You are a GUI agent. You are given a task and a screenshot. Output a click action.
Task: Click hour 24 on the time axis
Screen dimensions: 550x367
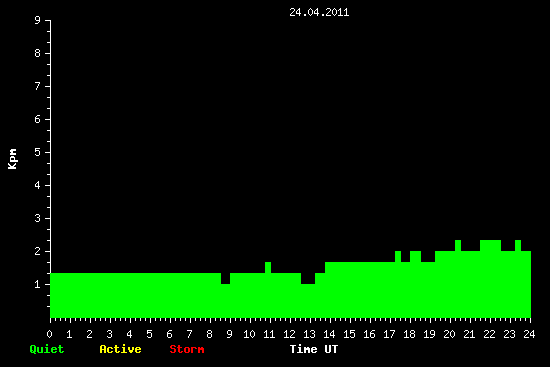click(x=529, y=334)
